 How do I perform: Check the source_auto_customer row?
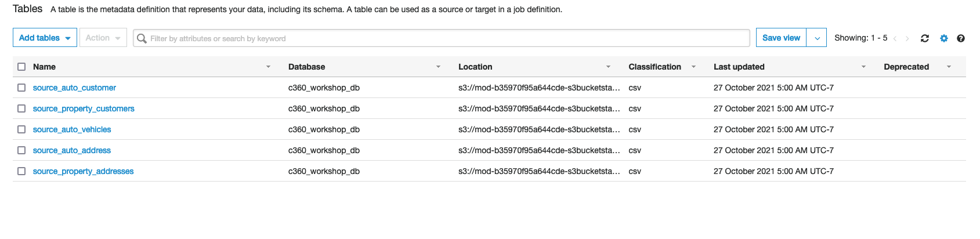click(x=21, y=88)
